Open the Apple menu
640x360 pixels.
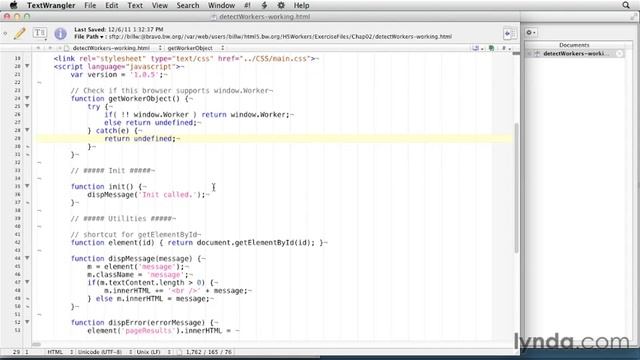(x=13, y=5)
